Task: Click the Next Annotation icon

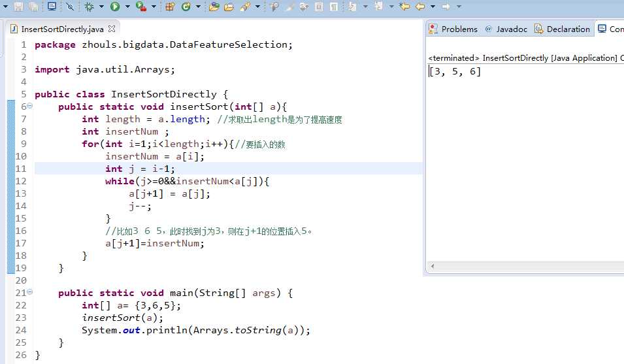Action: 352,7
